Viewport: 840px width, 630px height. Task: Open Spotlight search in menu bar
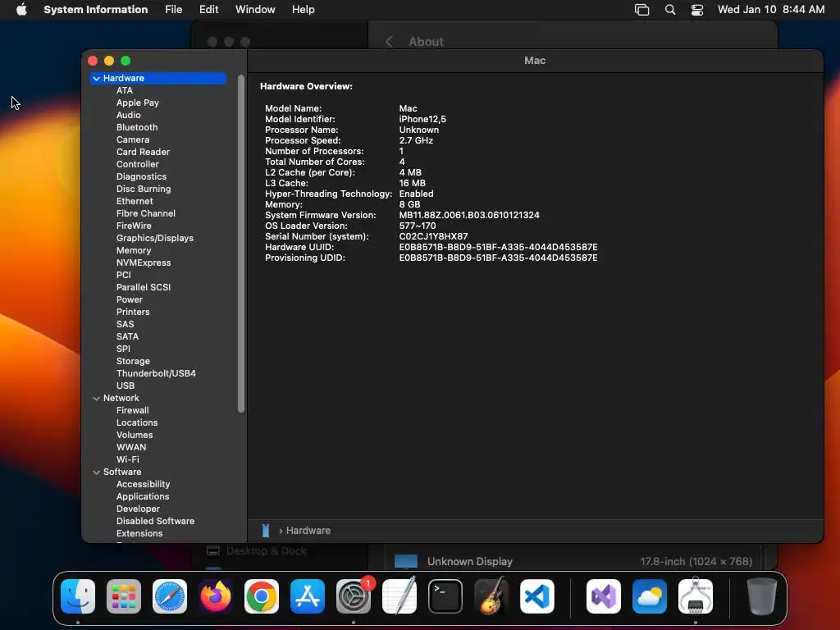[x=669, y=10]
